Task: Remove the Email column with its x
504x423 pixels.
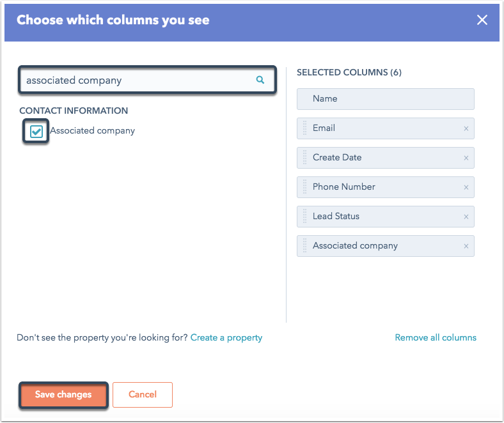Action: 466,128
